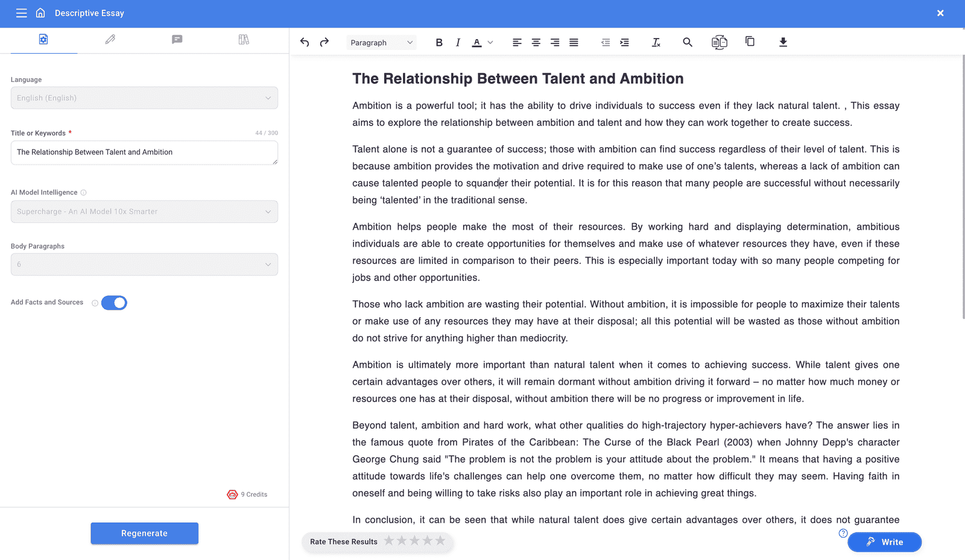Switch to the chat message tab
The width and height of the screenshot is (965, 560).
(x=177, y=39)
